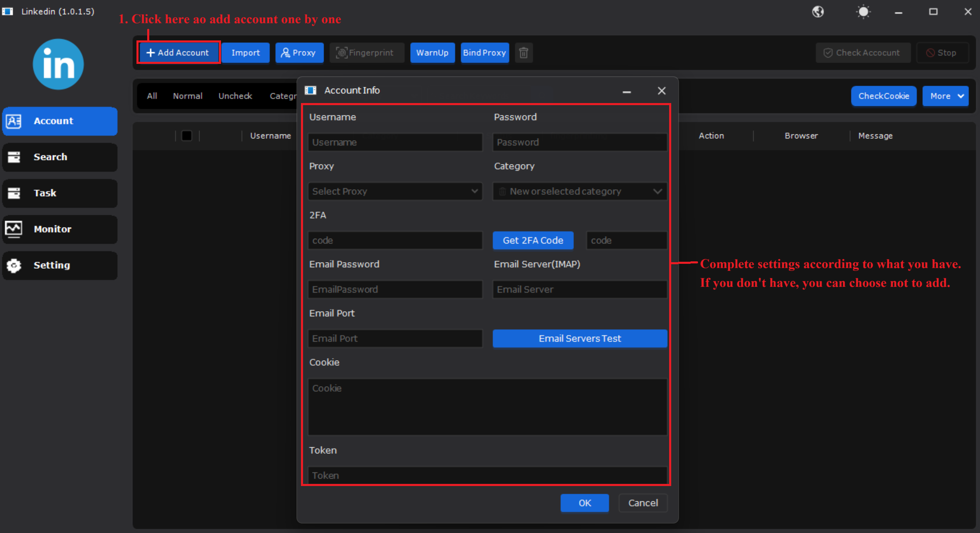980x533 pixels.
Task: Focus the Username input field
Action: tap(395, 142)
